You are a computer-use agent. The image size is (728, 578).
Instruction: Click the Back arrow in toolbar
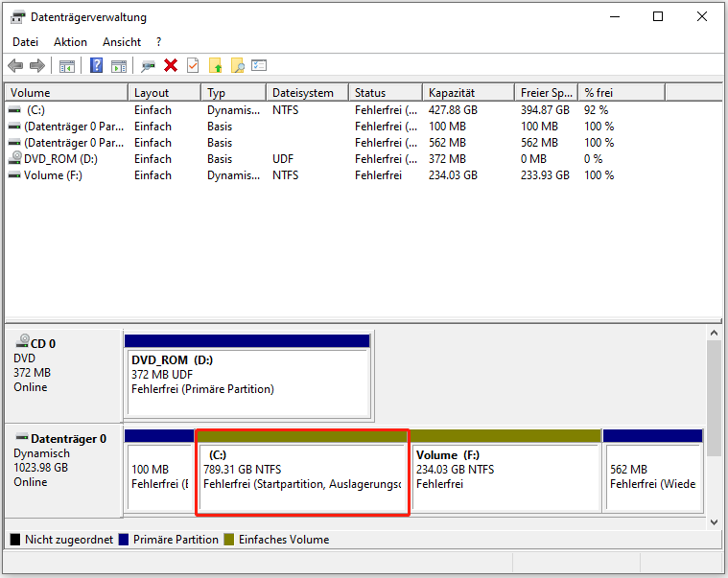(15, 65)
